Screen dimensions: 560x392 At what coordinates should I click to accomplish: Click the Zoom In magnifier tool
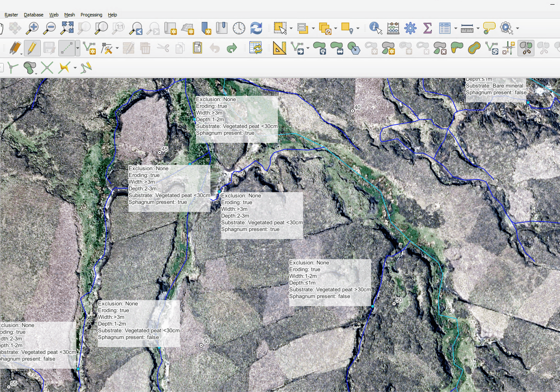point(32,28)
